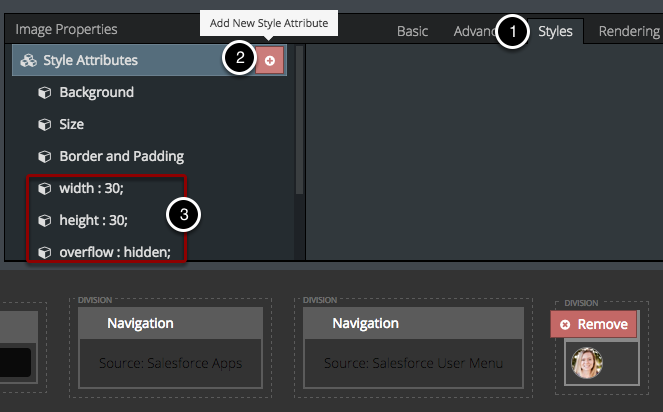Switch to the Styles tab
The height and width of the screenshot is (412, 663).
pos(555,31)
